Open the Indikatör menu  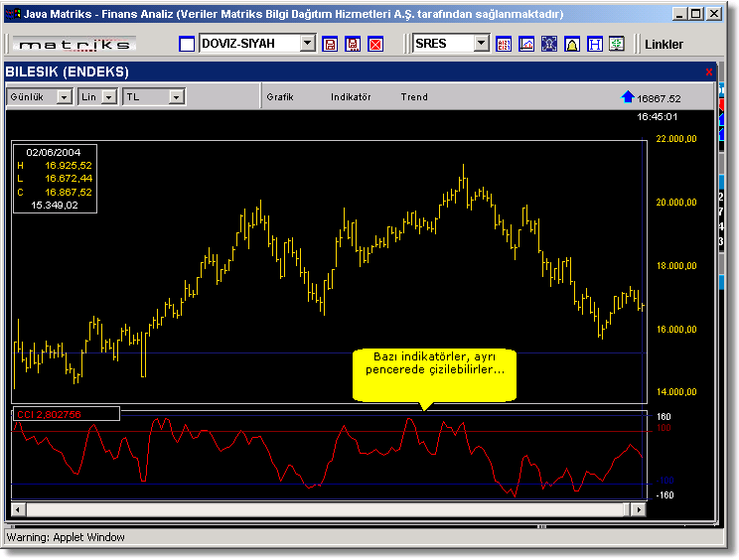[x=351, y=97]
